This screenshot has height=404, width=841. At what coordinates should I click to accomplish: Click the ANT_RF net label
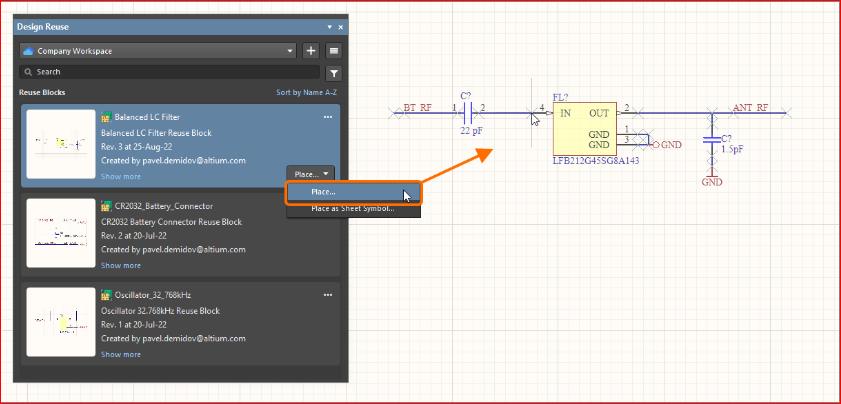click(750, 108)
